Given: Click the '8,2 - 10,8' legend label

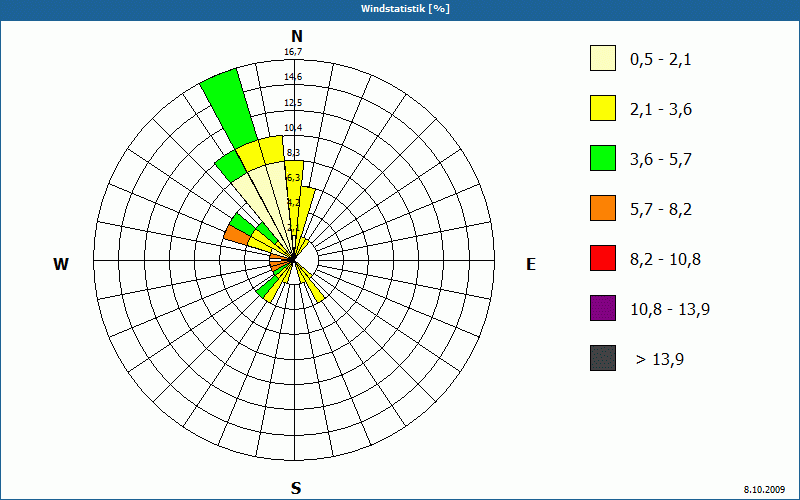Looking at the screenshot, I should 665,260.
